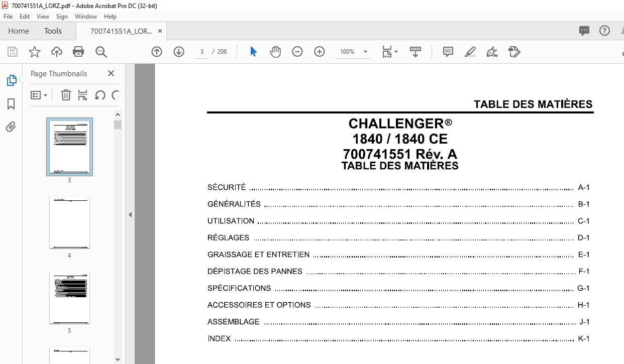624x364 pixels.
Task: Choose the selection arrow tool
Action: click(x=253, y=52)
